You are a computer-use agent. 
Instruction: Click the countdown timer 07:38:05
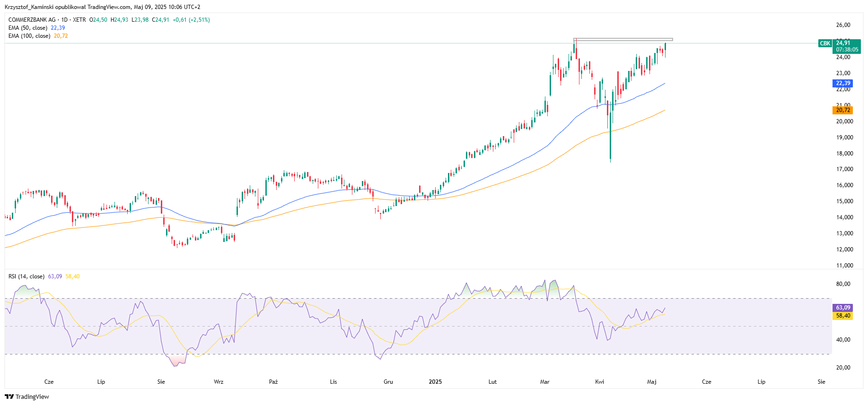pyautogui.click(x=847, y=50)
